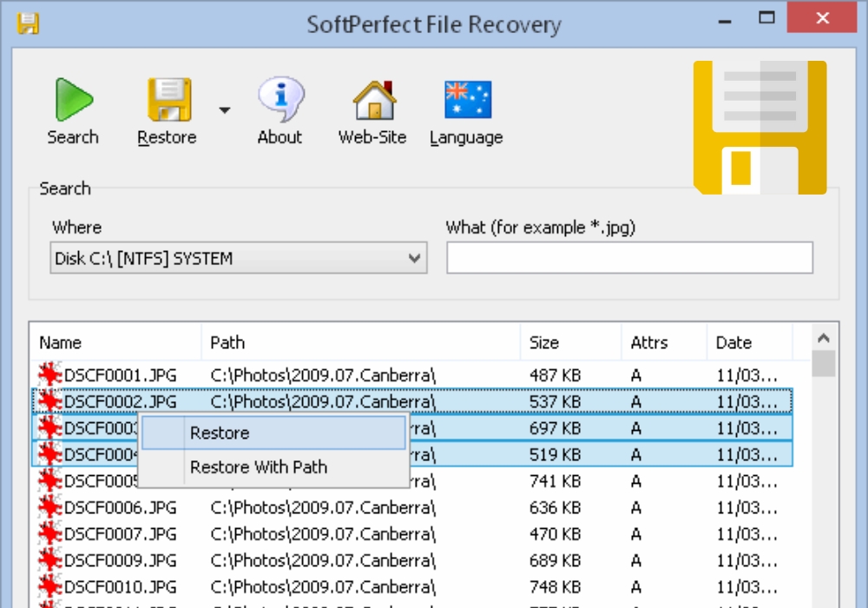This screenshot has width=868, height=608.
Task: Sort by the Attrs column header
Action: click(x=664, y=343)
